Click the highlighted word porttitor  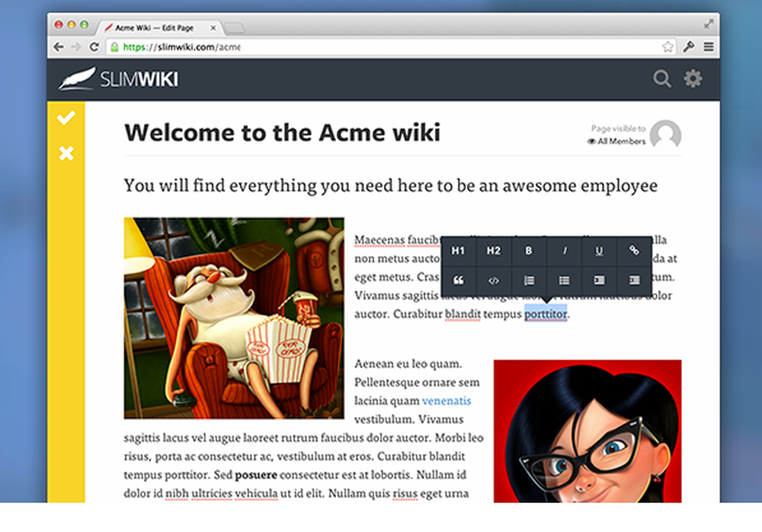click(546, 314)
